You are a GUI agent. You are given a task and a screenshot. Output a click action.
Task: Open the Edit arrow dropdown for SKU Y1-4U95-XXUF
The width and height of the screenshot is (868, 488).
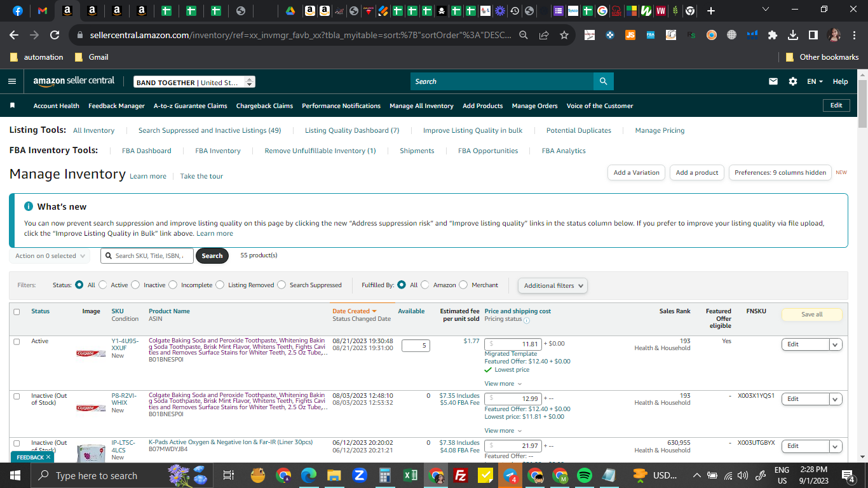[x=836, y=344]
